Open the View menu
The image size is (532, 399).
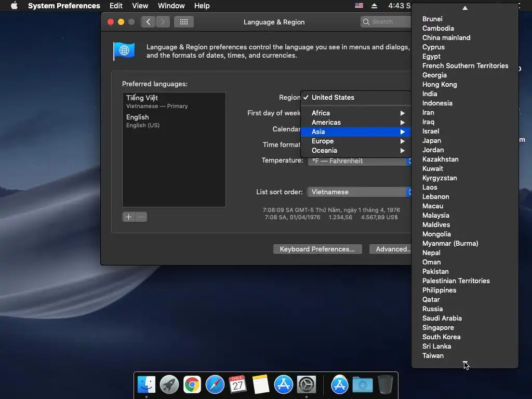pos(140,6)
